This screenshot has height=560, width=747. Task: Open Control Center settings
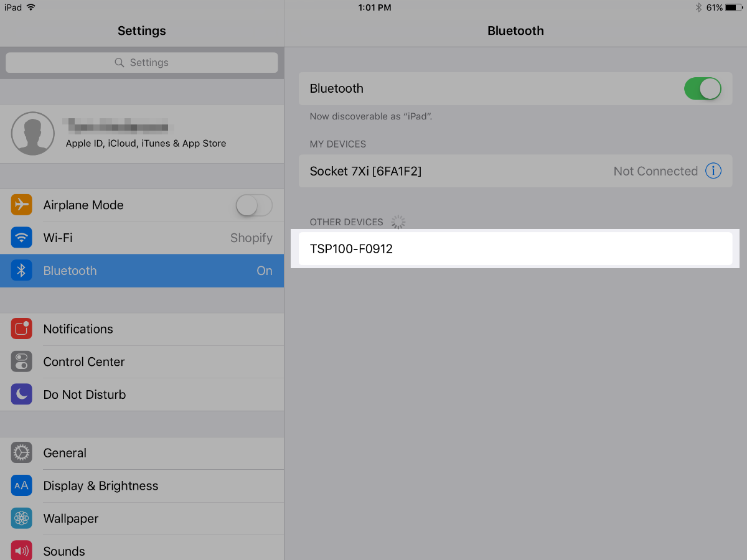[142, 362]
